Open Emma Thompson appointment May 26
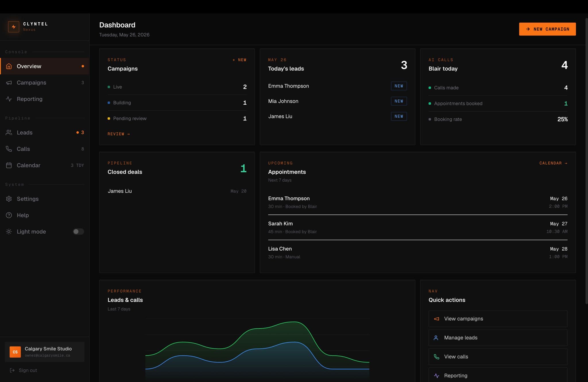Image resolution: width=588 pixels, height=382 pixels. (x=418, y=202)
